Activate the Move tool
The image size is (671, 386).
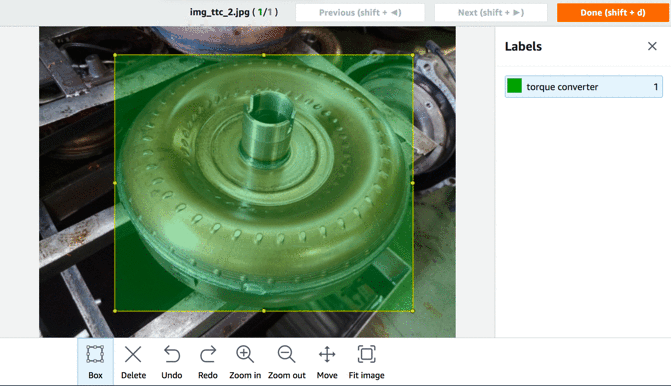point(327,355)
